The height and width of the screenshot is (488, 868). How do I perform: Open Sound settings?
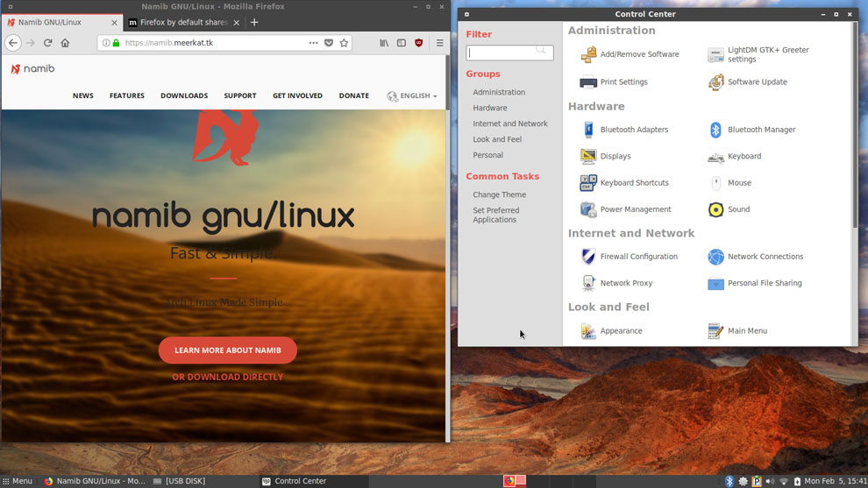(729, 209)
